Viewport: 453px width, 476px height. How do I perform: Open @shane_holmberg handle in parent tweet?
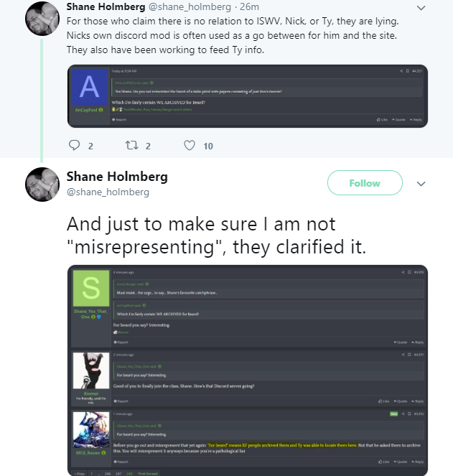coord(190,6)
